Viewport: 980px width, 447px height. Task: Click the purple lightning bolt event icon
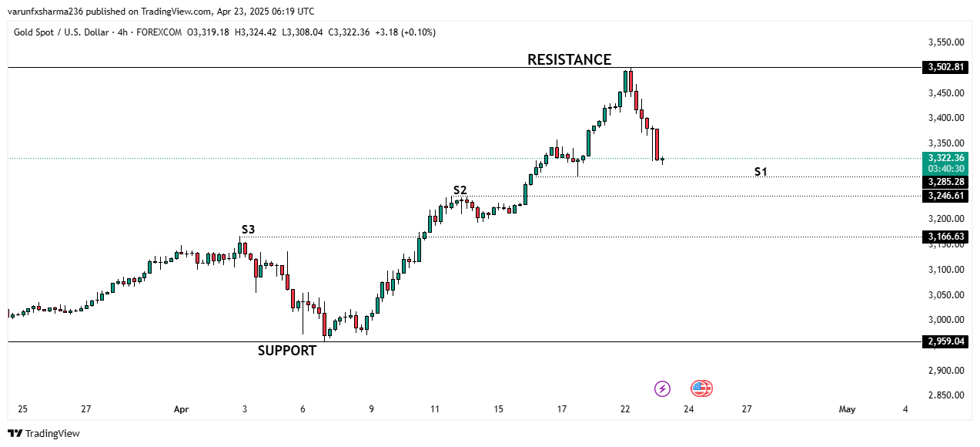click(662, 388)
